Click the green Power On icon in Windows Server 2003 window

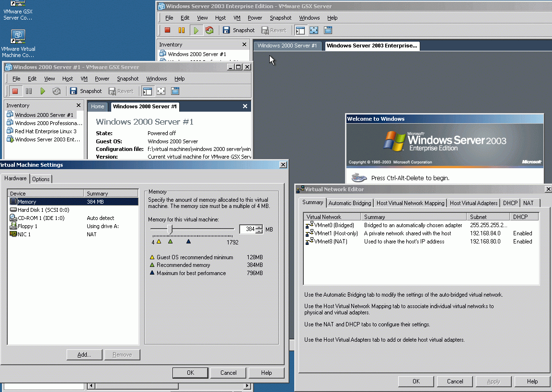click(x=195, y=30)
